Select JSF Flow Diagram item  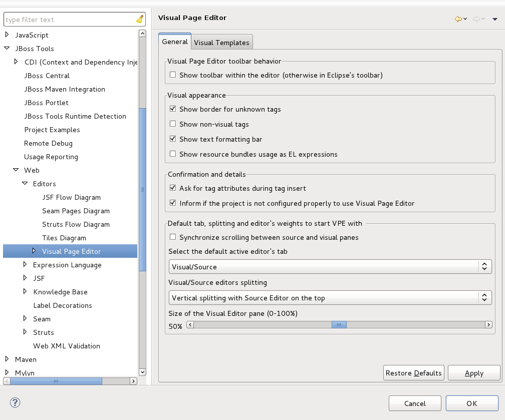tap(72, 197)
